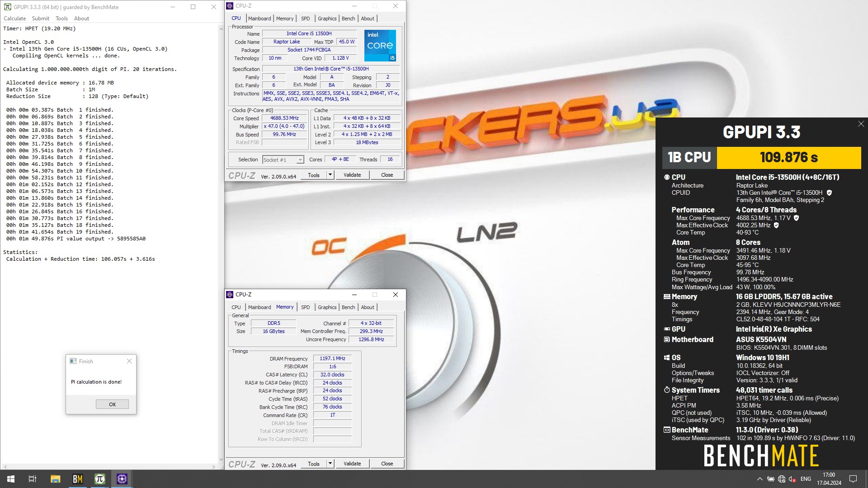Image resolution: width=868 pixels, height=488 pixels.
Task: Click the Memory section icon in BenchMate
Action: (667, 297)
